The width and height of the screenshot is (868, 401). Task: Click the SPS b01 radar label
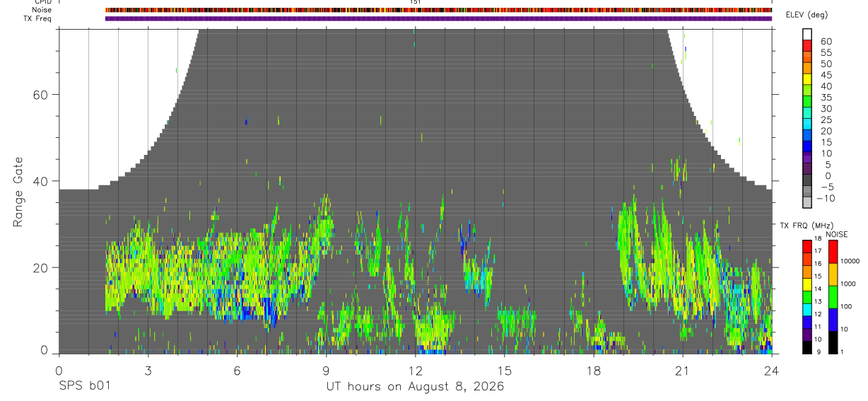click(84, 387)
